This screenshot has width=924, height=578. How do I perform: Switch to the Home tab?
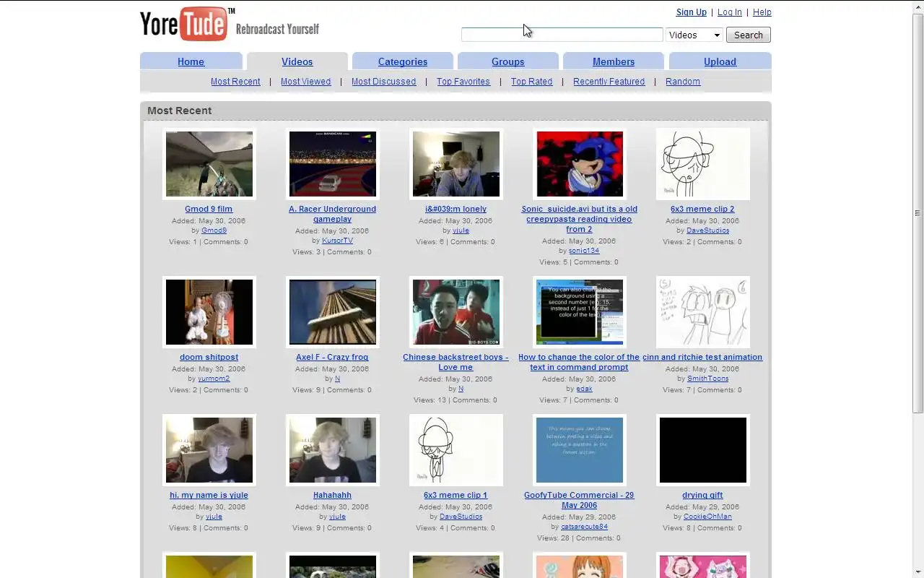pyautogui.click(x=191, y=61)
